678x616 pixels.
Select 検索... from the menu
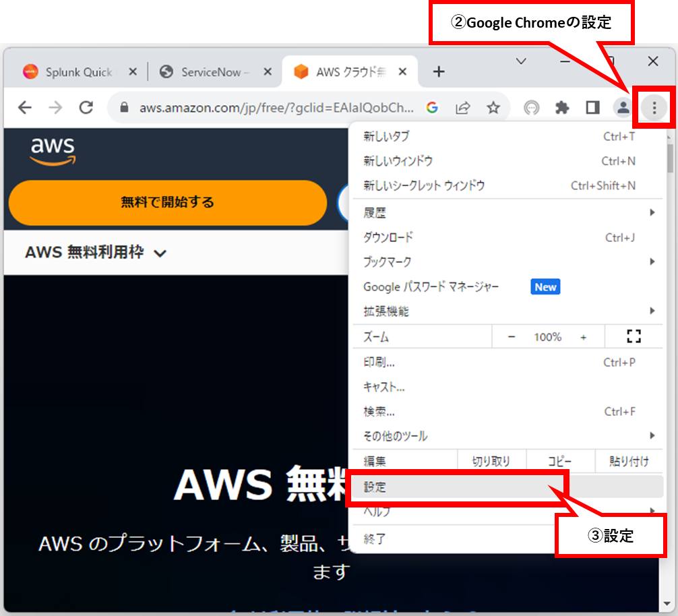(507, 412)
